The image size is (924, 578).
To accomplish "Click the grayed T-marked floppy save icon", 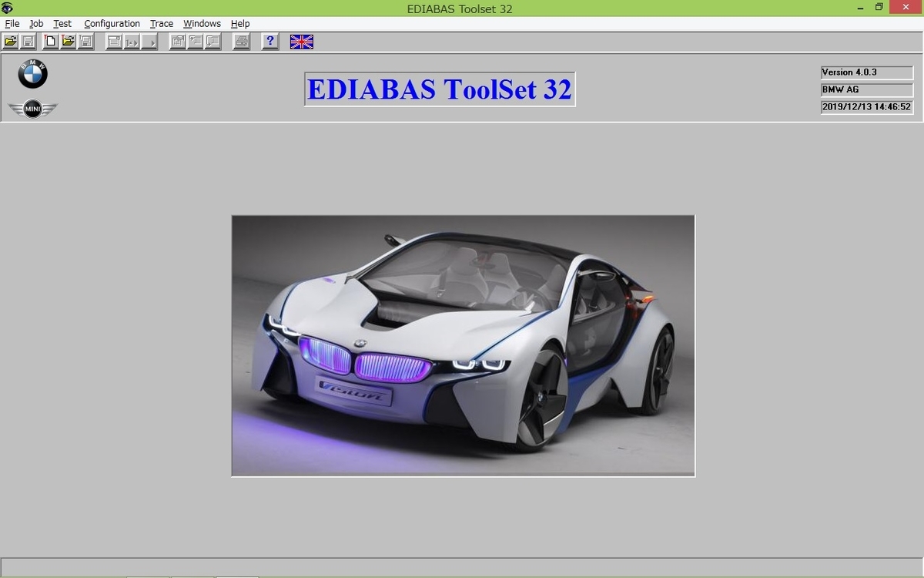I will click(86, 42).
